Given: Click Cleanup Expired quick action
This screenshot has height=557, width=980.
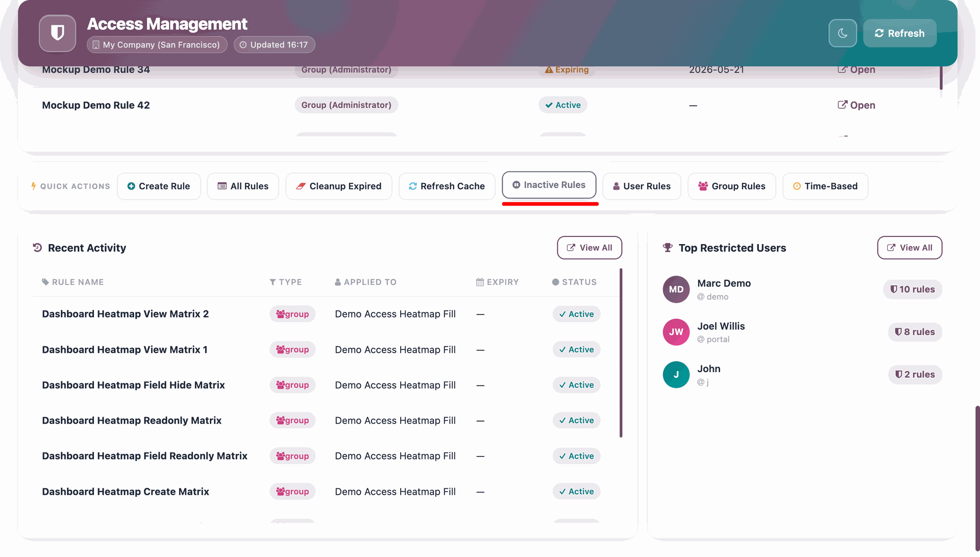Looking at the screenshot, I should pos(339,186).
